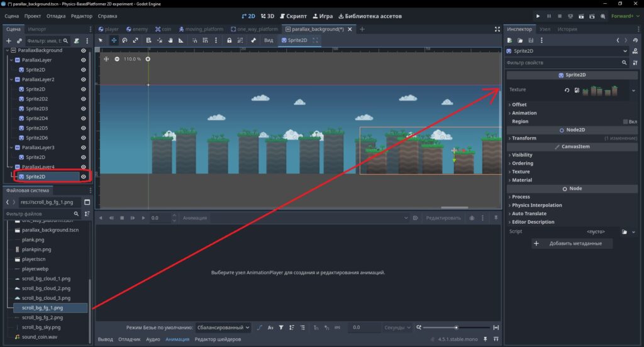Enable the Region checkbox in Inspector

point(626,121)
